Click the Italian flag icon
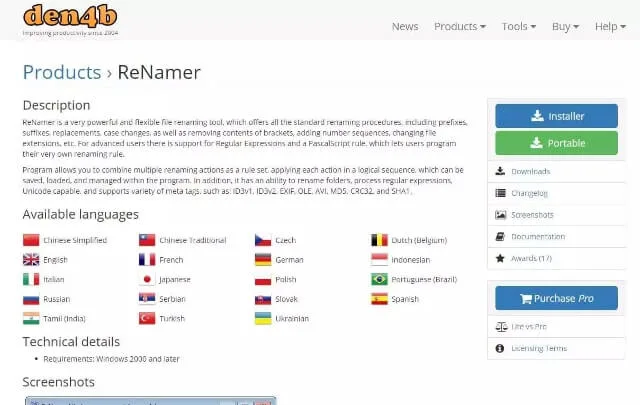This screenshot has width=640, height=405. click(x=31, y=279)
